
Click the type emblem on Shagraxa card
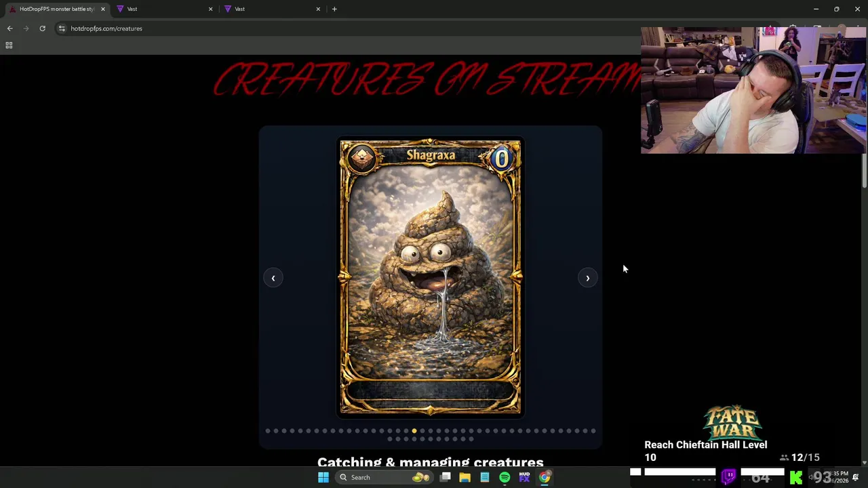pos(361,159)
